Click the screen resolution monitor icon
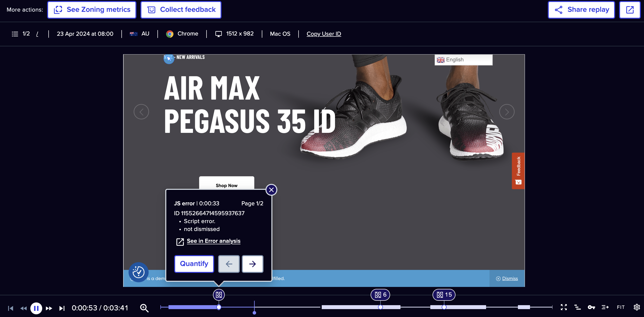Viewport: 644px width, 317px height. tap(219, 34)
